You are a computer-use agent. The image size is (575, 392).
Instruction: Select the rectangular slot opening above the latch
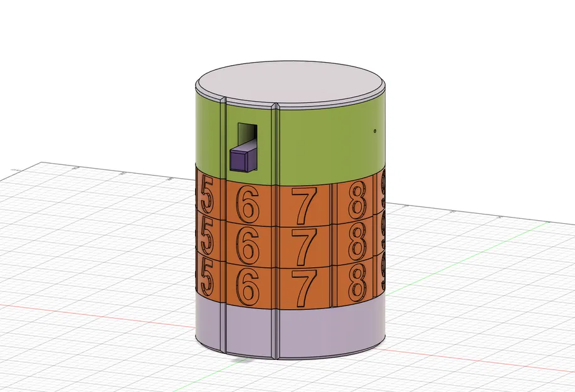248,134
